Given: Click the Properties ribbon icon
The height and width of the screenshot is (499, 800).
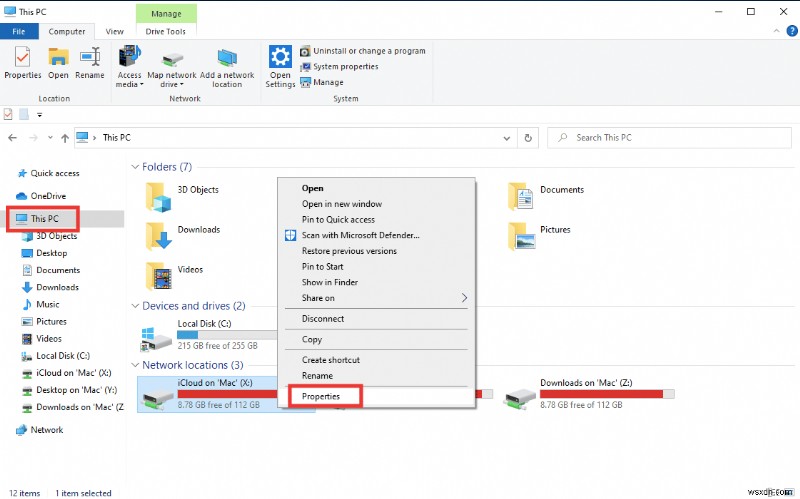Looking at the screenshot, I should tap(22, 57).
